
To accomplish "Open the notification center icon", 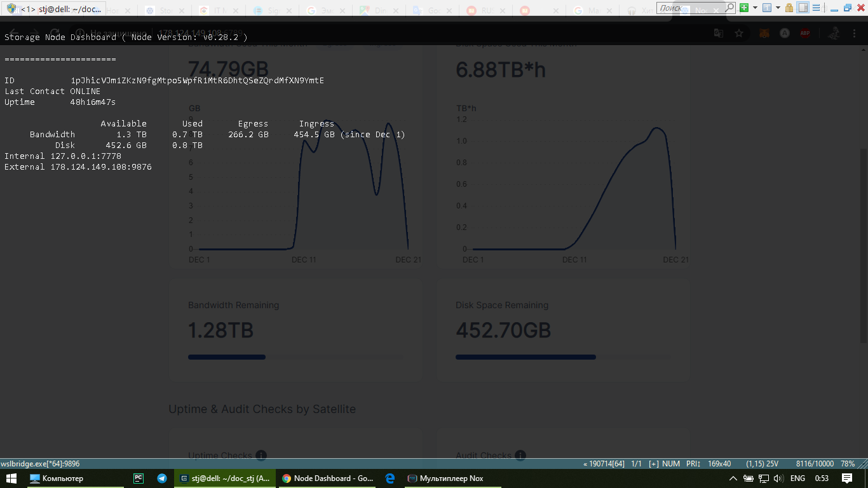I will tap(846, 478).
